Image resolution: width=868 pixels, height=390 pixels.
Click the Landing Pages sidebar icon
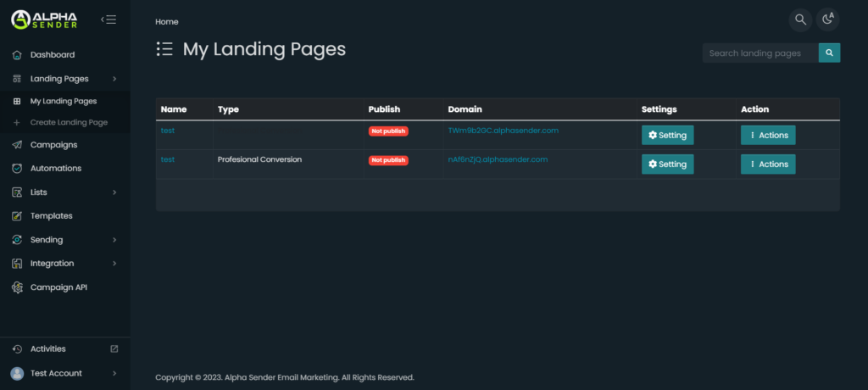[17, 79]
